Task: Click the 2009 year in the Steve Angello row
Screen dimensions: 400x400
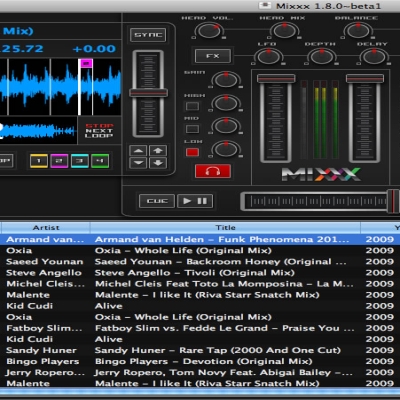Action: click(380, 273)
